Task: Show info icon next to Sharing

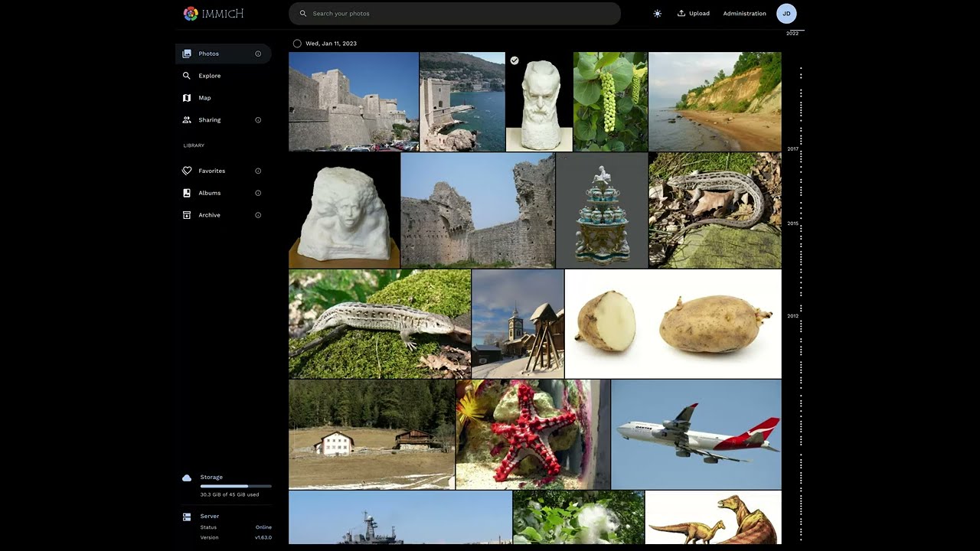Action: tap(258, 120)
